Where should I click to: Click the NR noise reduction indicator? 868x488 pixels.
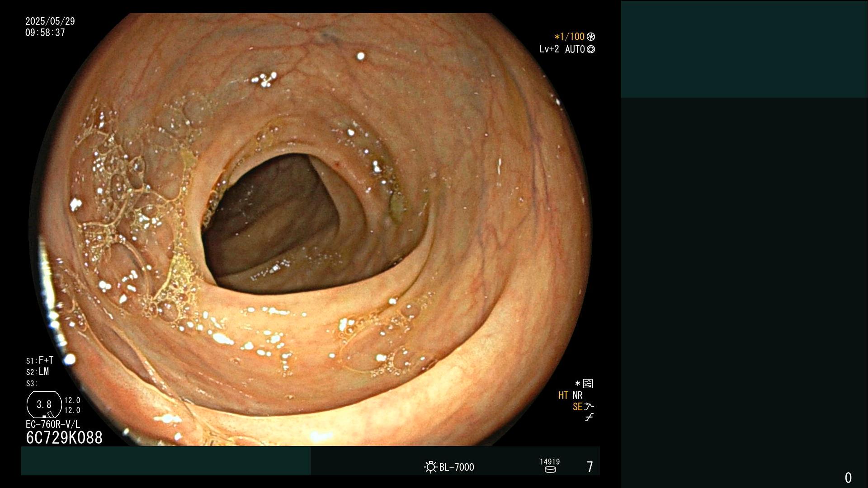(x=578, y=395)
